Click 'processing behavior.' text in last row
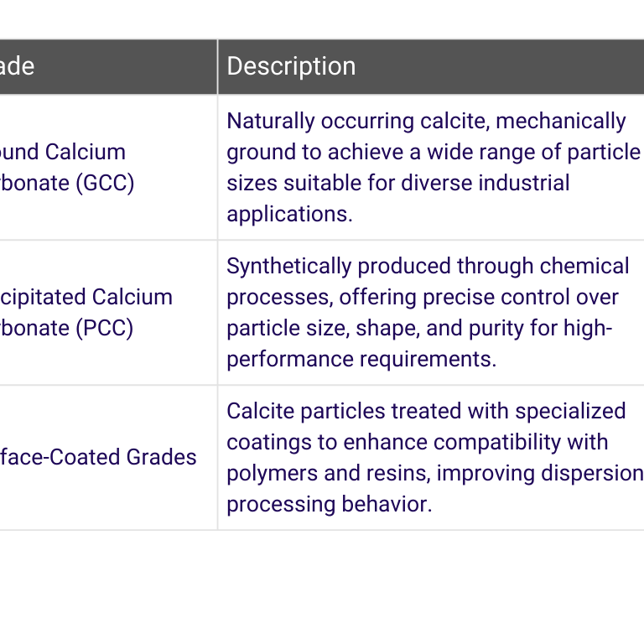The image size is (644, 644). pyautogui.click(x=330, y=504)
